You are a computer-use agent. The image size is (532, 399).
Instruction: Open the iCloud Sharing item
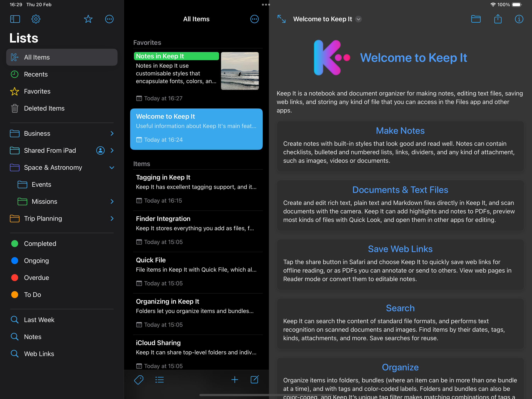coord(196,353)
